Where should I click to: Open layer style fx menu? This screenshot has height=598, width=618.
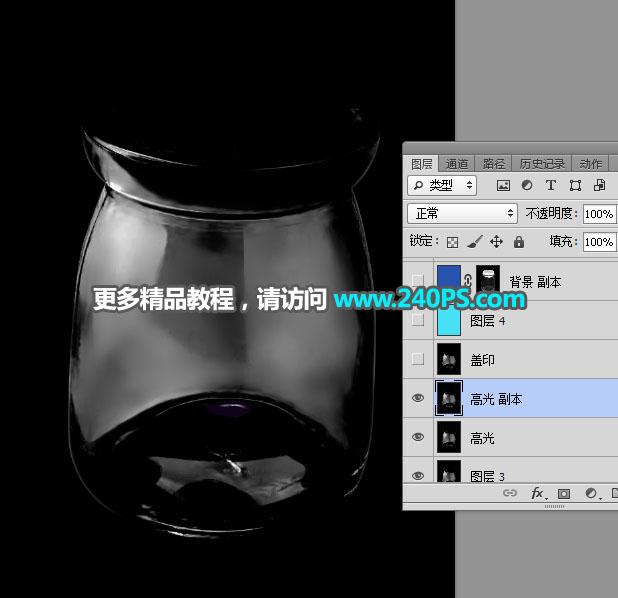click(538, 493)
